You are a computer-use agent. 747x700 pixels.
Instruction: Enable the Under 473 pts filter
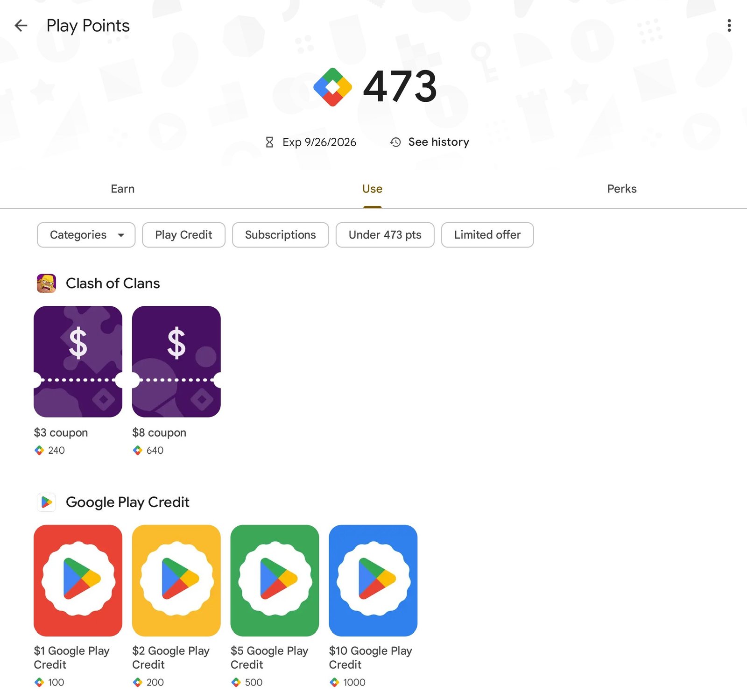385,235
